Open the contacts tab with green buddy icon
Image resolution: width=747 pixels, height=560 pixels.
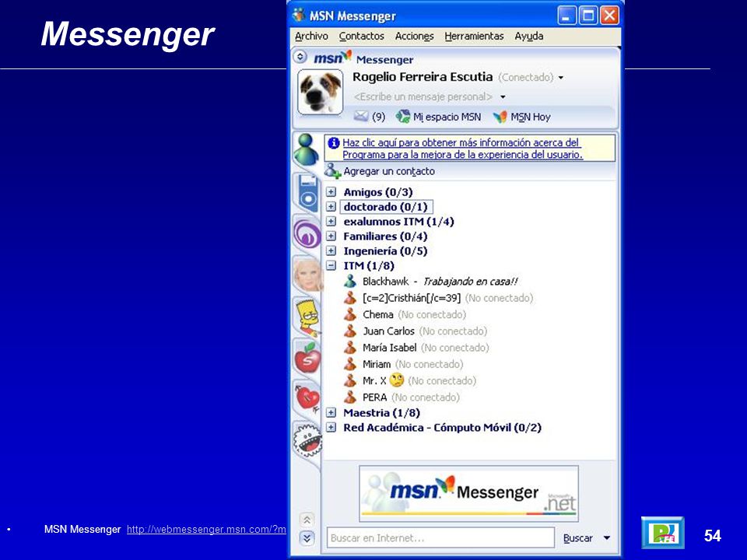[306, 149]
